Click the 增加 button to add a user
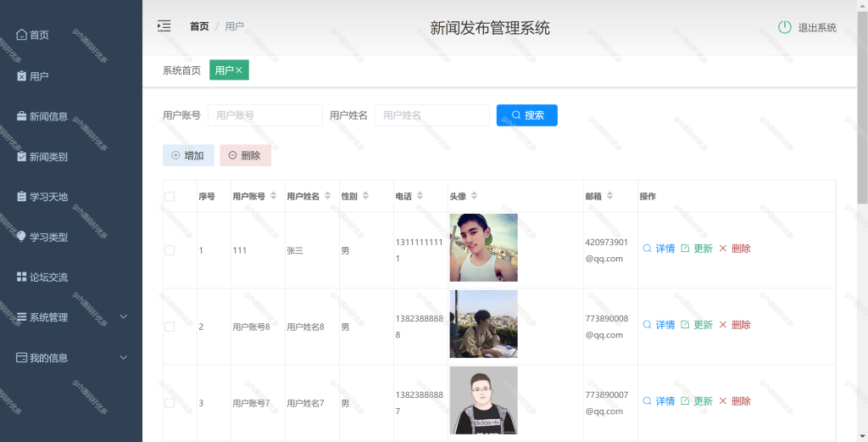The width and height of the screenshot is (868, 442). tap(188, 155)
